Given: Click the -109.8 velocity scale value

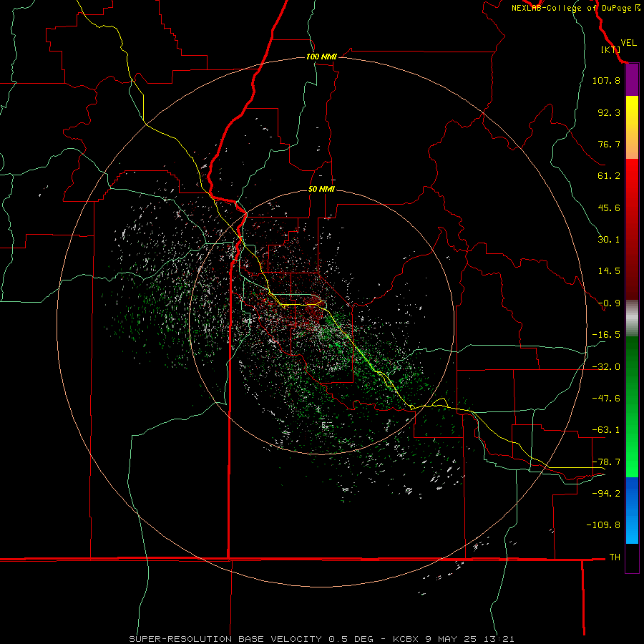Looking at the screenshot, I should point(603,525).
